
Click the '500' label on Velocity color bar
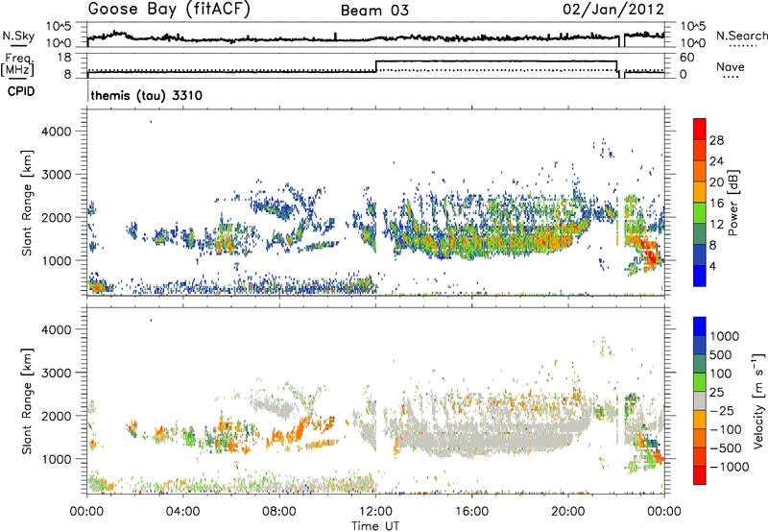[721, 354]
